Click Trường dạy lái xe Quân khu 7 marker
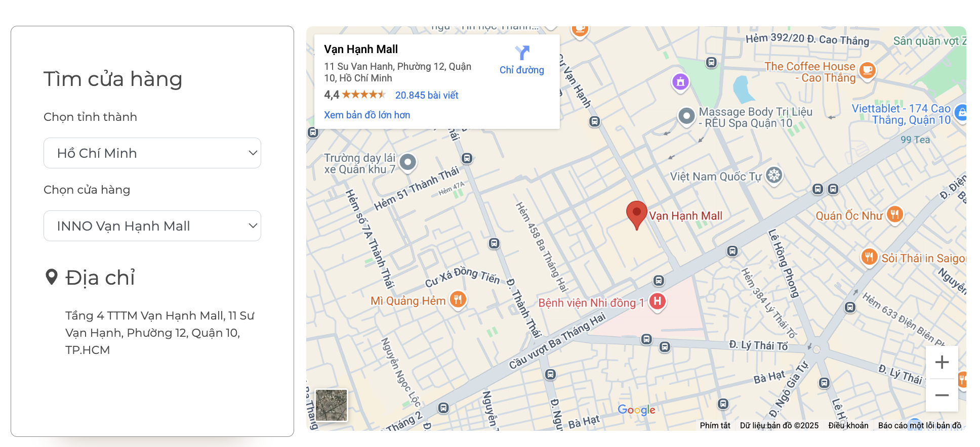Image resolution: width=980 pixels, height=447 pixels. pyautogui.click(x=407, y=163)
